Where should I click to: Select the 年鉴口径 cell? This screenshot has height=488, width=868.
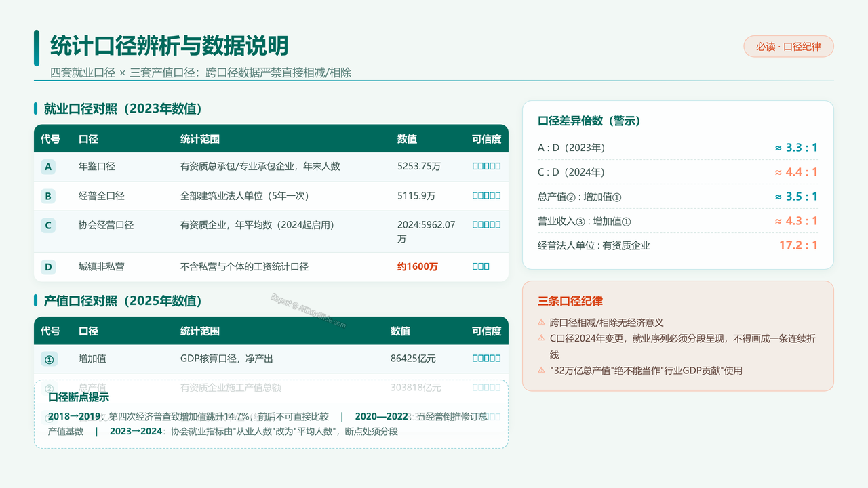point(97,166)
